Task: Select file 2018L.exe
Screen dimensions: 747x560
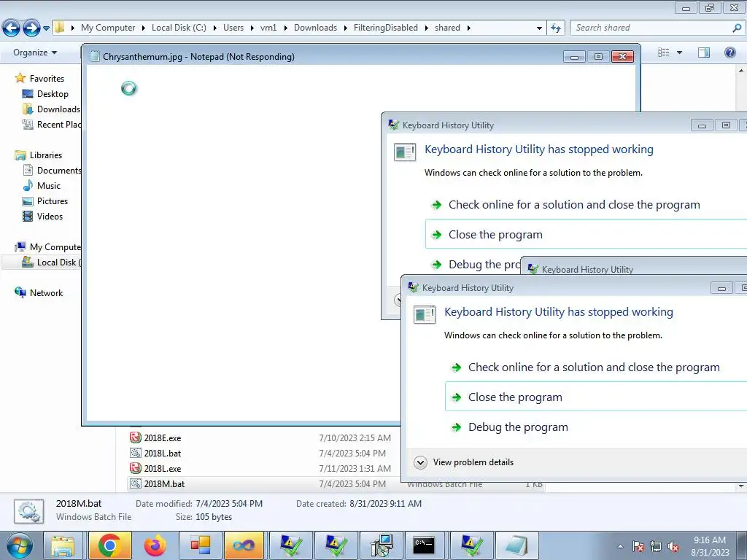Action: click(163, 469)
